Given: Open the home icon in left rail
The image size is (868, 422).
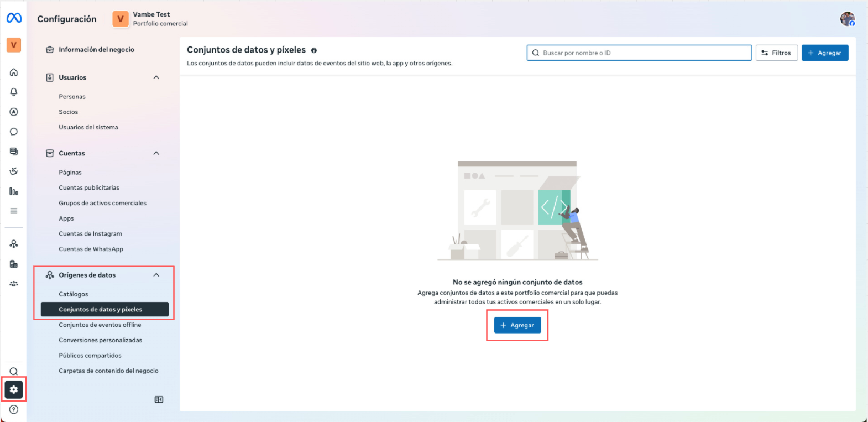Looking at the screenshot, I should (x=14, y=72).
